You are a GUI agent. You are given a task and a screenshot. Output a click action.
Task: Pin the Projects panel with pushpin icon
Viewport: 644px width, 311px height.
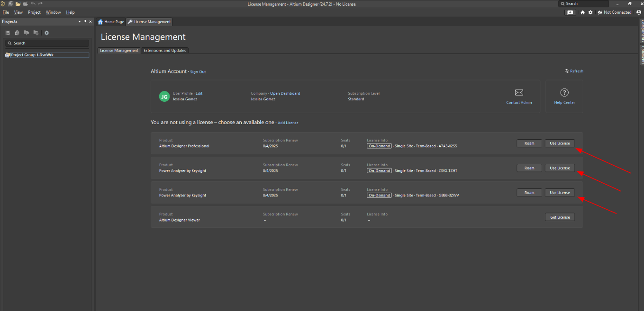85,21
